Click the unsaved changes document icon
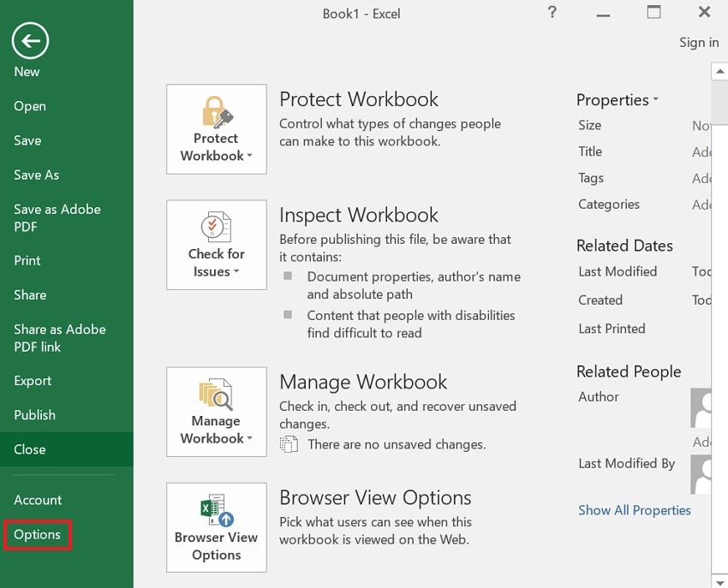 point(289,444)
